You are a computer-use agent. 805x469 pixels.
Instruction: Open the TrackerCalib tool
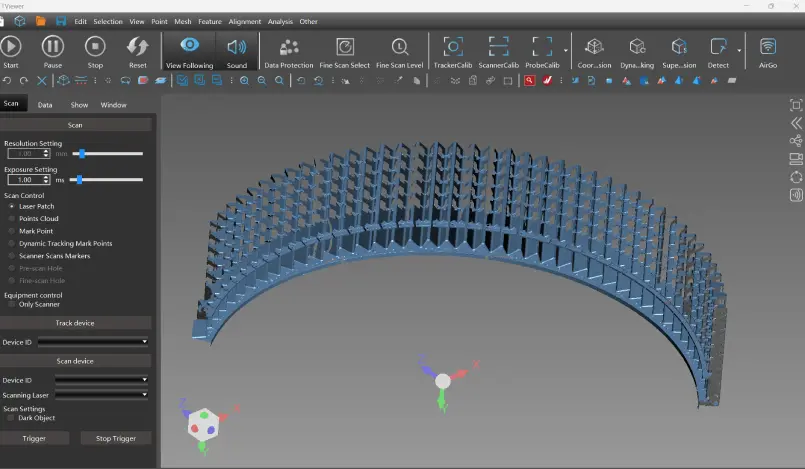[x=453, y=46]
